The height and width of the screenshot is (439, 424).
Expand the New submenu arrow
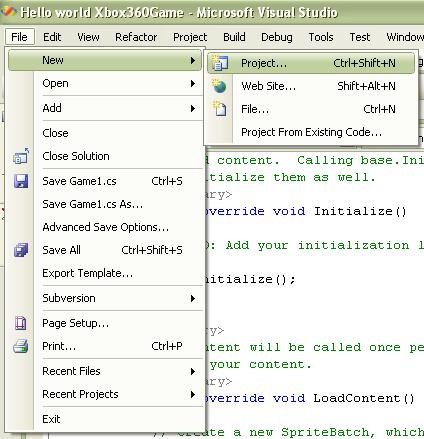tap(193, 60)
